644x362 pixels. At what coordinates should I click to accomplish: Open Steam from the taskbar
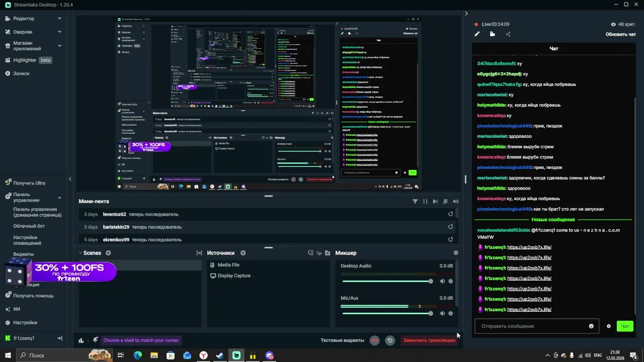click(x=220, y=355)
